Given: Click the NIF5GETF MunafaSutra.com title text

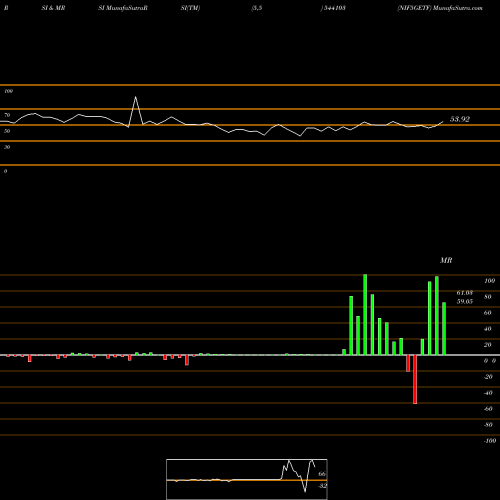Looking at the screenshot, I should 440,8.
